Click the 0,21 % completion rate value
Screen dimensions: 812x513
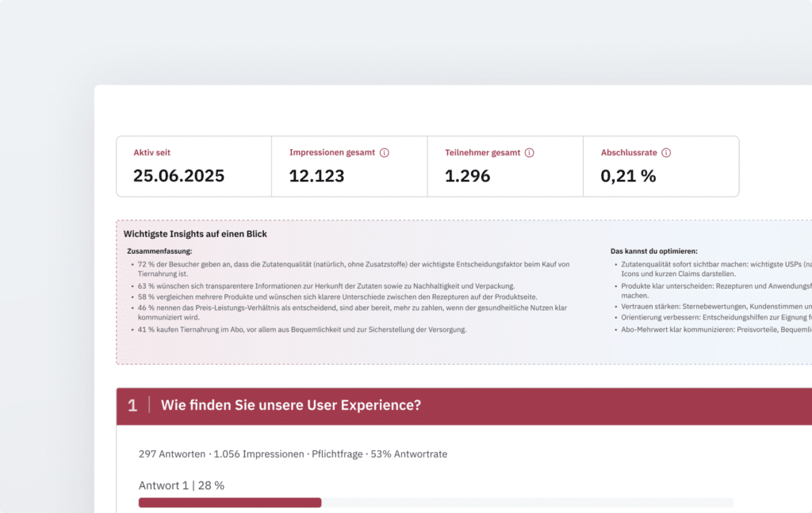628,176
